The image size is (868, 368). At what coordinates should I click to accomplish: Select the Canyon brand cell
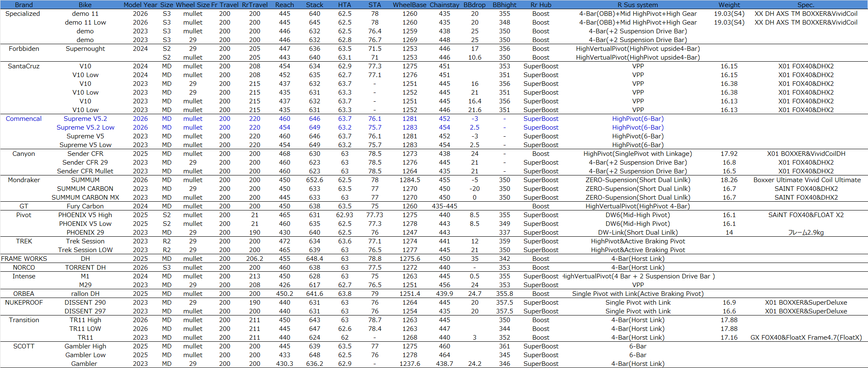click(24, 154)
